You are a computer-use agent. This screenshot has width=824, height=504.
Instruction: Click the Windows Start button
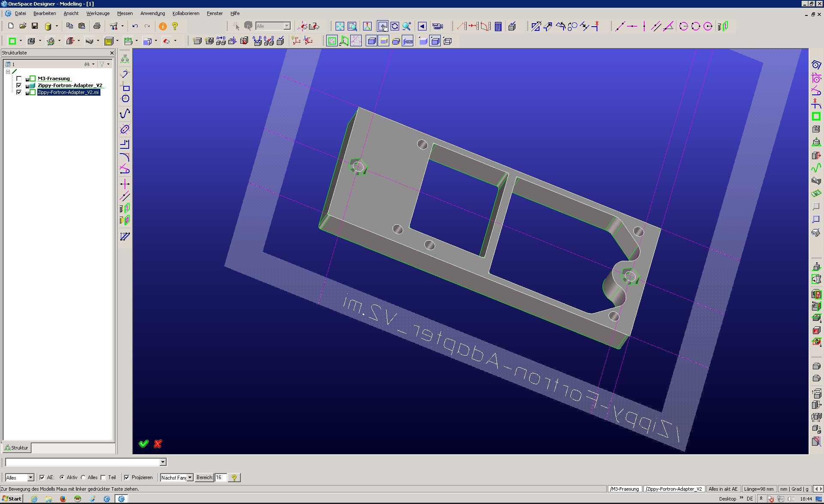pyautogui.click(x=12, y=498)
